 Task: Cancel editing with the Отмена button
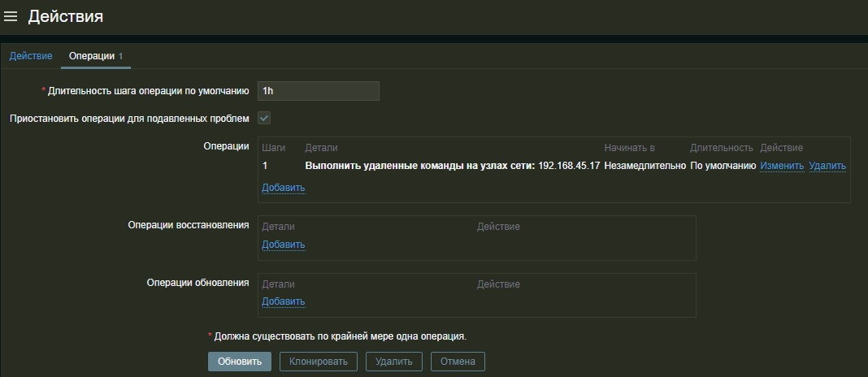458,362
